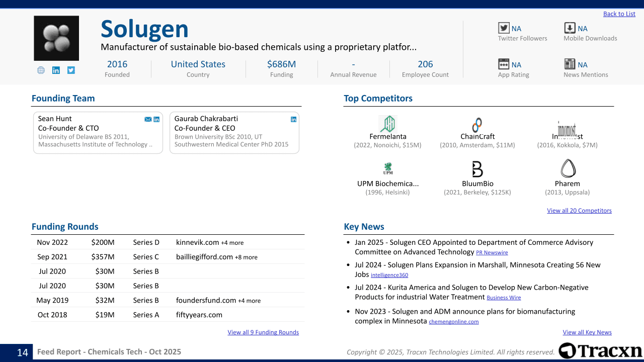This screenshot has width=644, height=362.
Task: Open Gaurab Chakrabarti's LinkedIn icon
Action: click(293, 119)
